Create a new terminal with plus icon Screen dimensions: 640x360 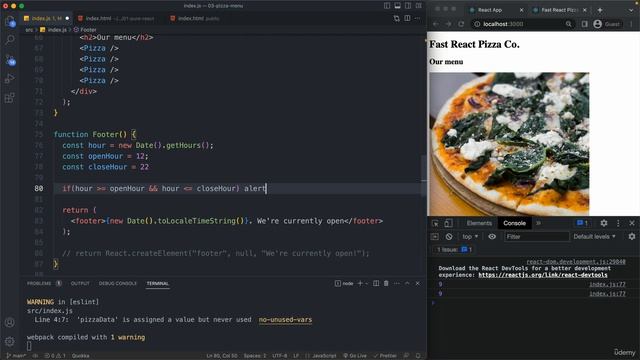click(x=360, y=283)
